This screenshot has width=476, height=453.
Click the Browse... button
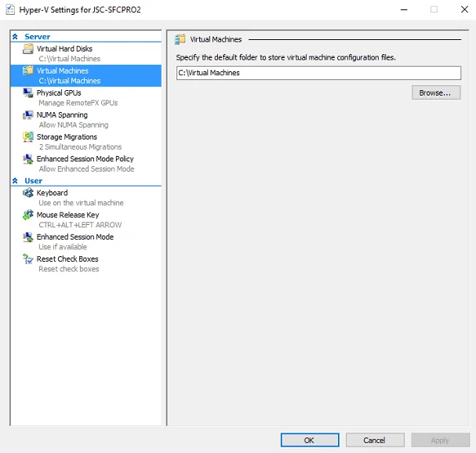[436, 92]
